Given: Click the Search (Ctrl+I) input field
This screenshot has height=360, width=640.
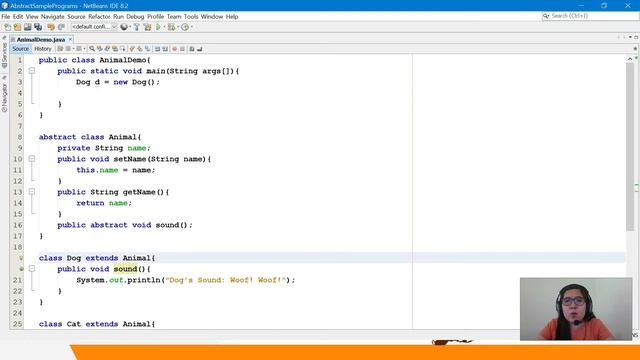Looking at the screenshot, I should [x=590, y=16].
